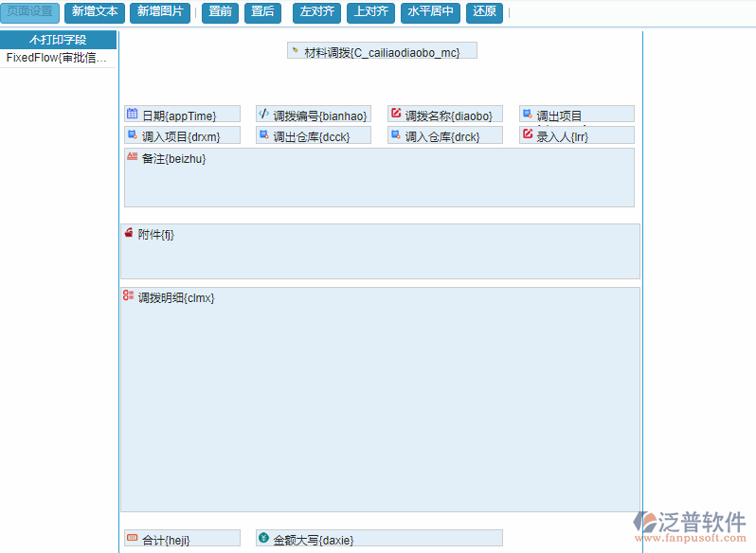Apply 水平居中 horizontal centering
Screen dimensions: 756x553
pos(431,12)
